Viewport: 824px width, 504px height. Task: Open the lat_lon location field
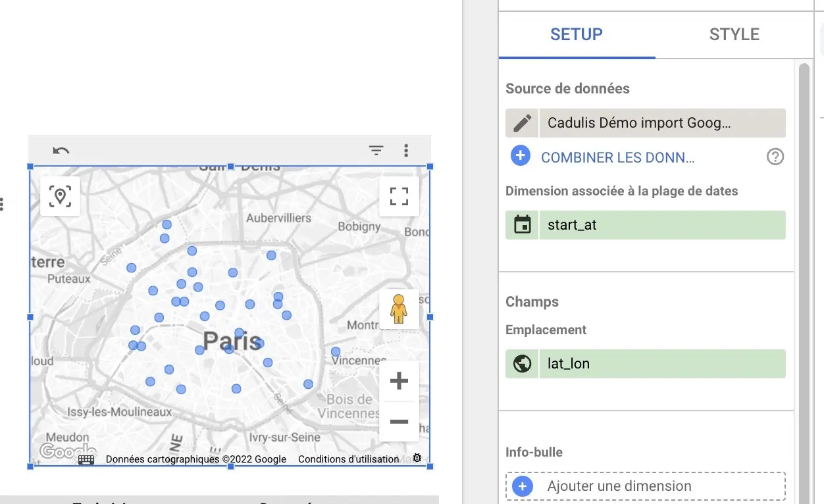pyautogui.click(x=661, y=364)
